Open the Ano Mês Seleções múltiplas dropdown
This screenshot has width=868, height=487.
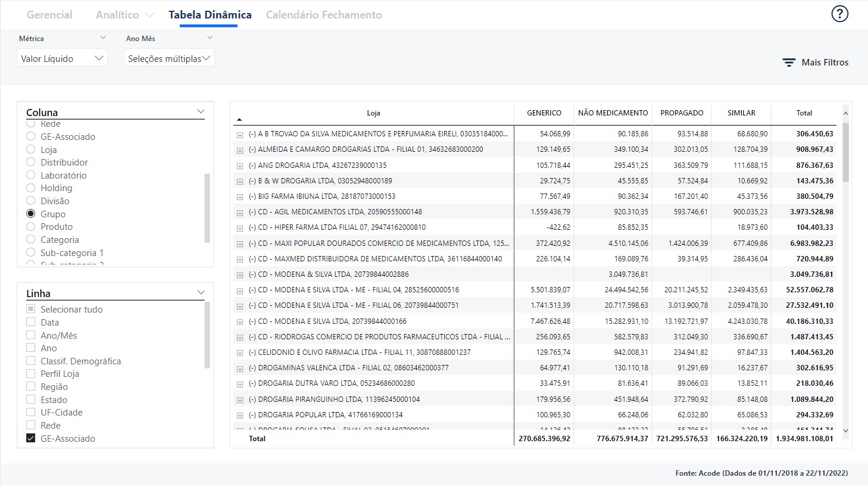click(x=169, y=58)
